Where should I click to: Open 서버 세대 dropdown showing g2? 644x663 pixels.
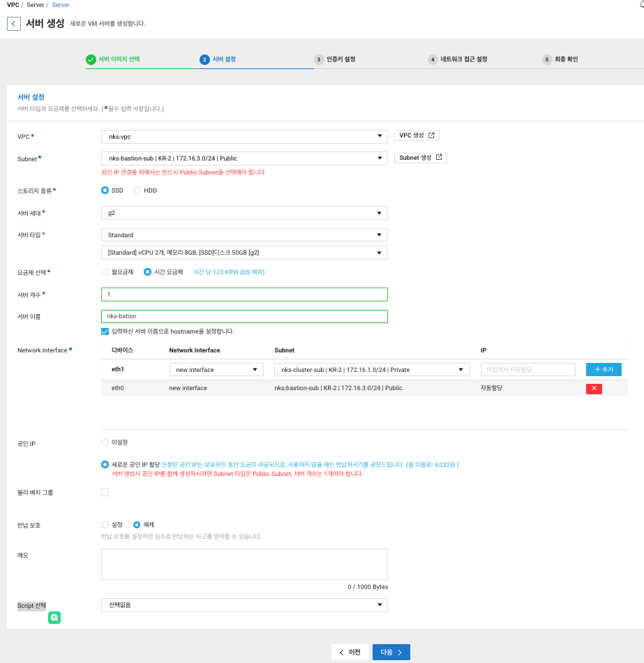[244, 213]
